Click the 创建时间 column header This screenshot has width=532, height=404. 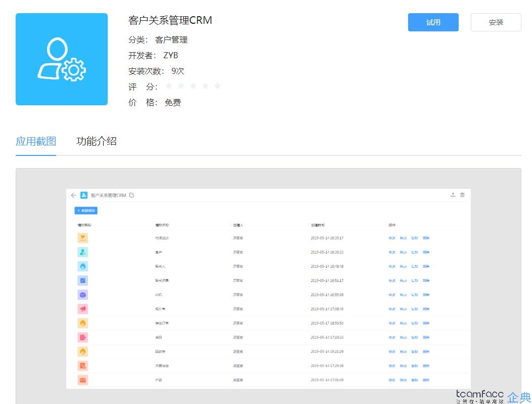coord(318,225)
